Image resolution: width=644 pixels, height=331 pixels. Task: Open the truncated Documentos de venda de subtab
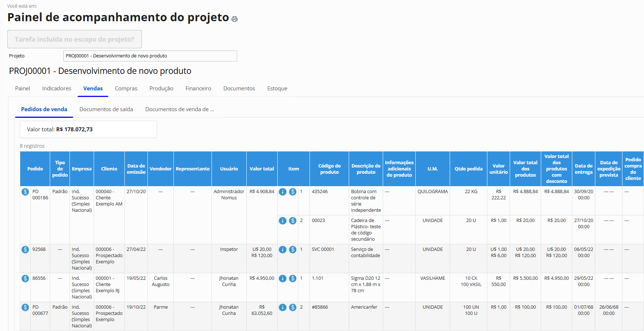coord(180,109)
